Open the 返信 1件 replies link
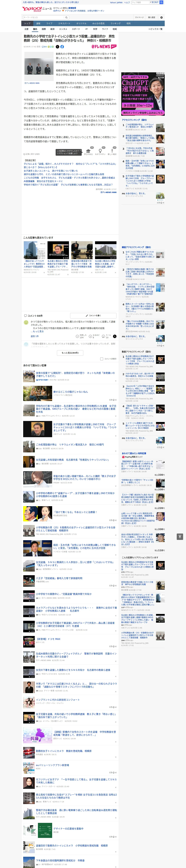Viewport: 186px width, 868px height. [x=34, y=336]
